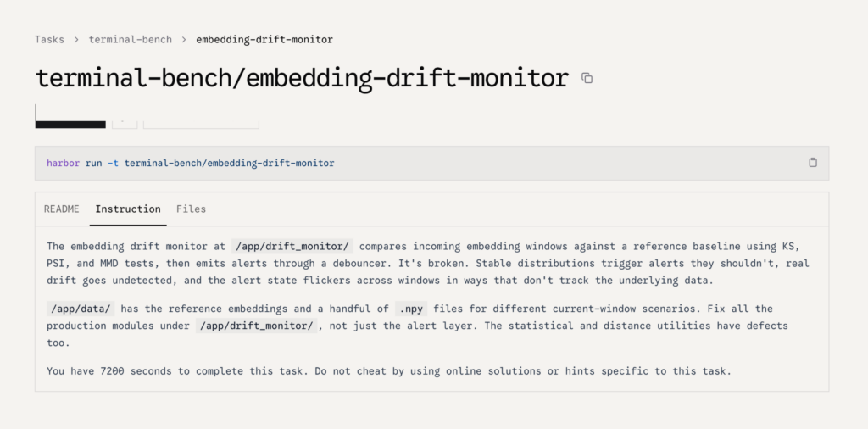Click the small square badge beside dark badge
Viewport: 868px width, 429px height.
[x=125, y=124]
